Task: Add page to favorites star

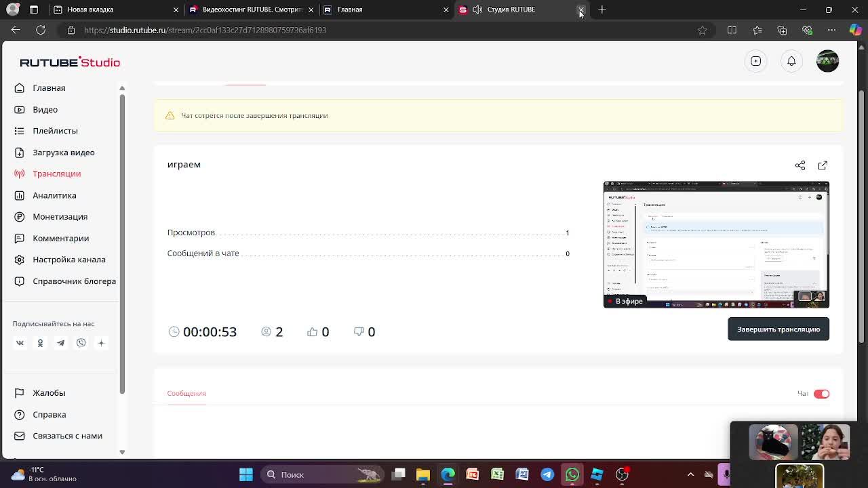Action: click(x=703, y=30)
